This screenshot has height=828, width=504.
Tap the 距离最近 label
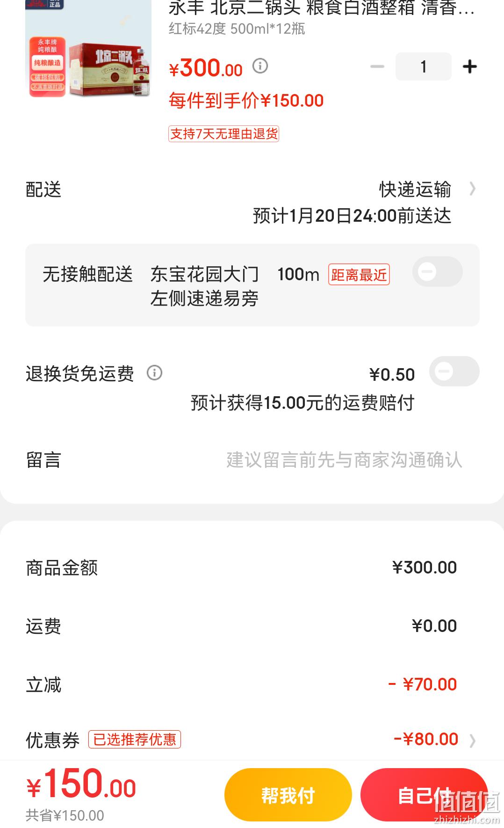point(359,275)
